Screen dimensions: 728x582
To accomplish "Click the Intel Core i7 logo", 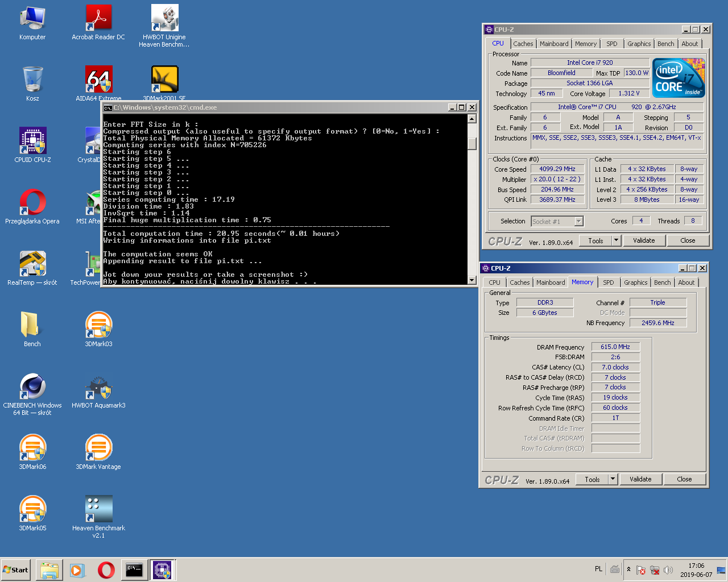I will click(x=679, y=78).
